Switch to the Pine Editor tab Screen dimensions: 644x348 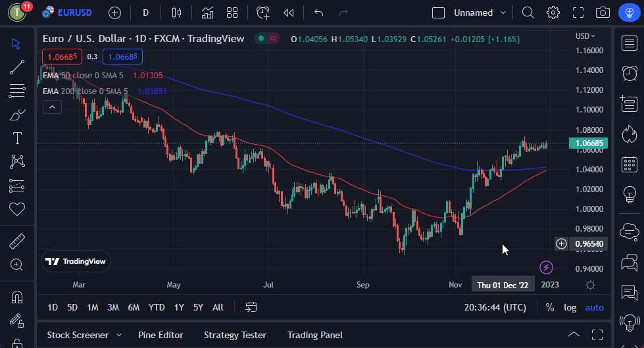coord(161,335)
